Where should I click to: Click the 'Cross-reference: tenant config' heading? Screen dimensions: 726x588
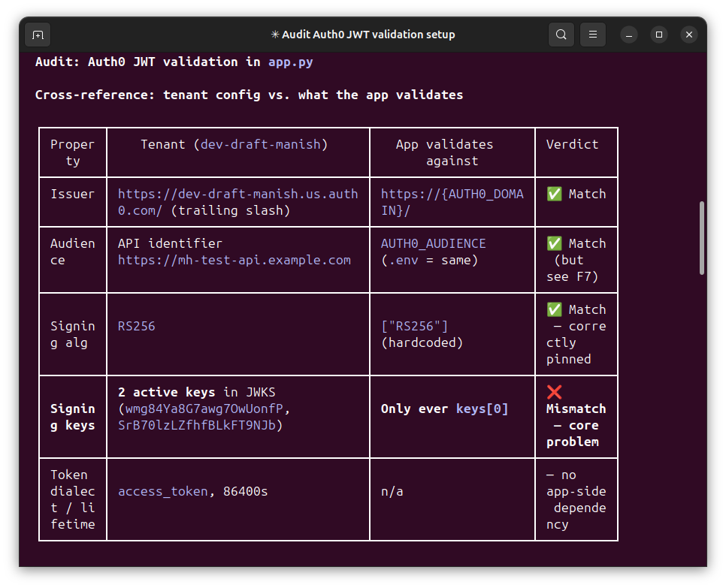coord(249,95)
